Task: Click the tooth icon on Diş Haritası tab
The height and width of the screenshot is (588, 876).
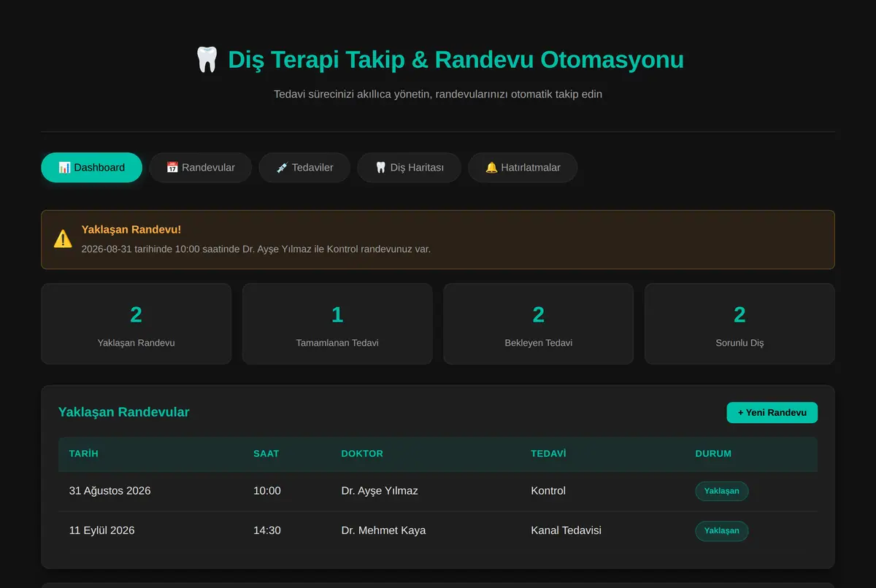Action: click(380, 167)
